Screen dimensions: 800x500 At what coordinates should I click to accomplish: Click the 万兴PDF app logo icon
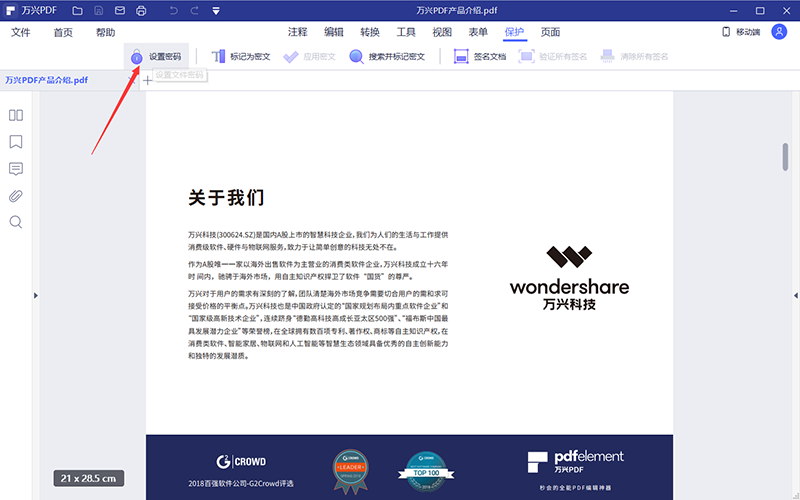11,11
